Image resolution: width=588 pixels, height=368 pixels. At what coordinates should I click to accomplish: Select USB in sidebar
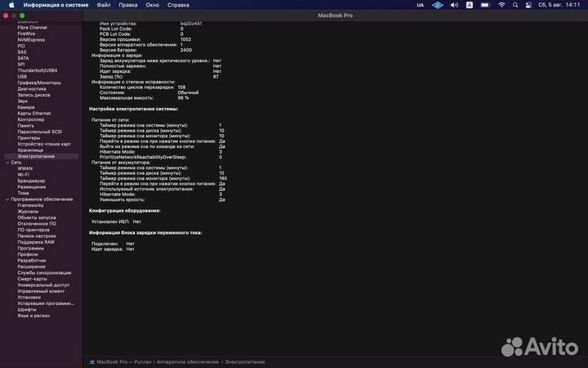pos(22,77)
